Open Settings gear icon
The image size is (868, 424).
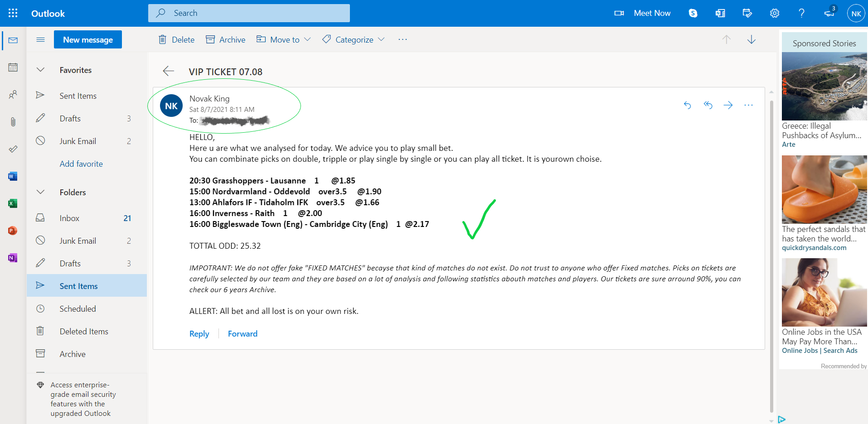[774, 13]
